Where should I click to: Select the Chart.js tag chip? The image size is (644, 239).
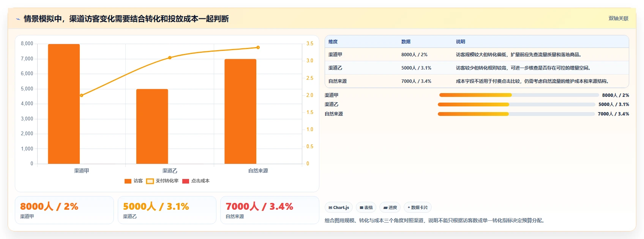coord(339,207)
